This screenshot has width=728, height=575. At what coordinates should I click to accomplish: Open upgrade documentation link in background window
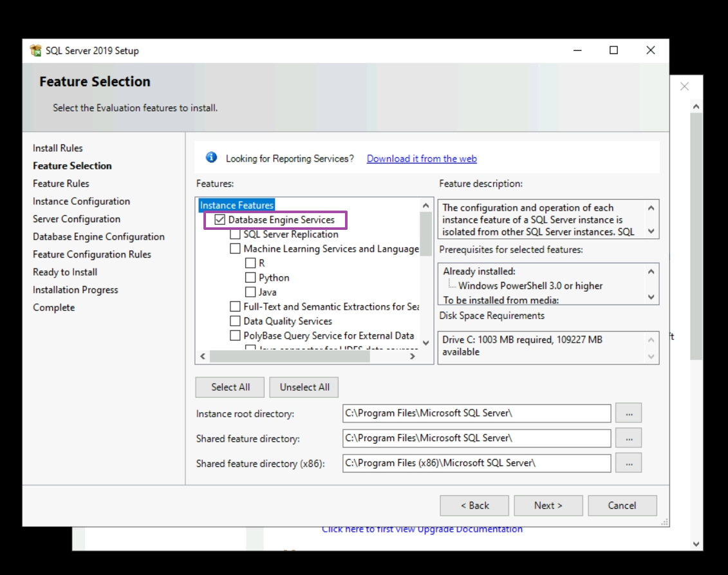click(x=422, y=529)
